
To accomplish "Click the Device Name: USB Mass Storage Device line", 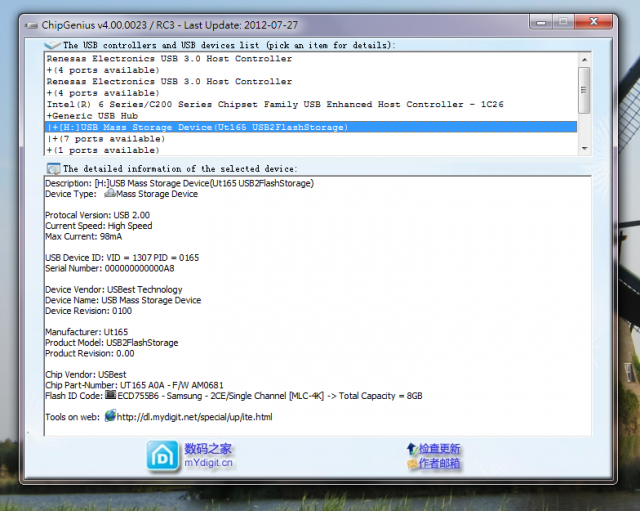I will click(123, 300).
